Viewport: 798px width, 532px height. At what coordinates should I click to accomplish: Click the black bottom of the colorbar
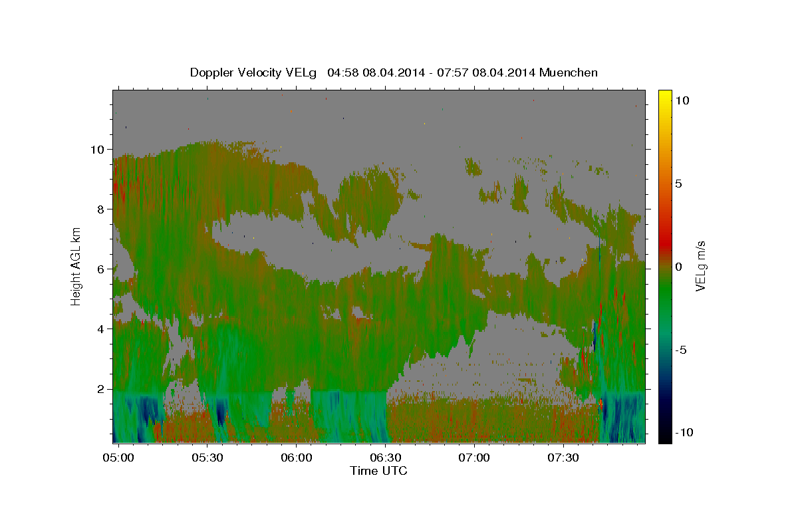coord(665,439)
